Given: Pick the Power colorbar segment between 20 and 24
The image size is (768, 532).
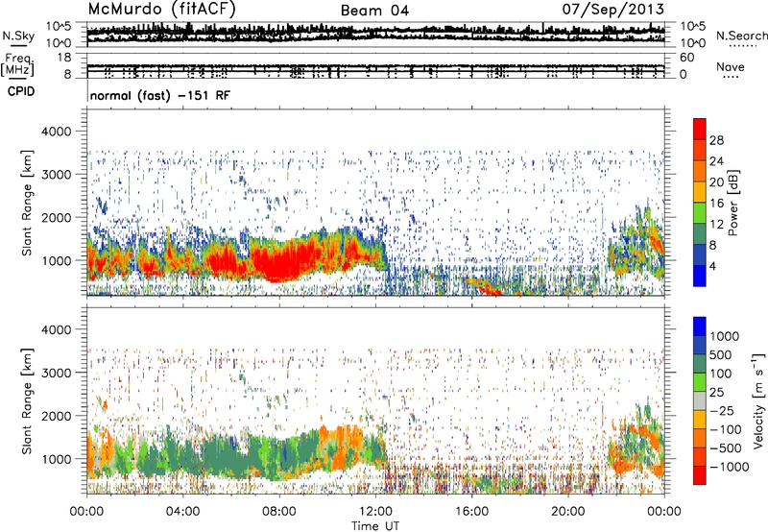Looking at the screenshot, I should coord(700,171).
